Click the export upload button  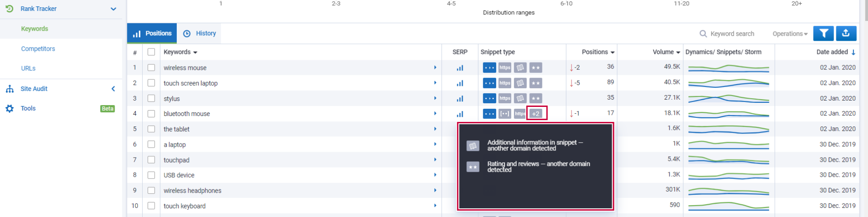[846, 33]
